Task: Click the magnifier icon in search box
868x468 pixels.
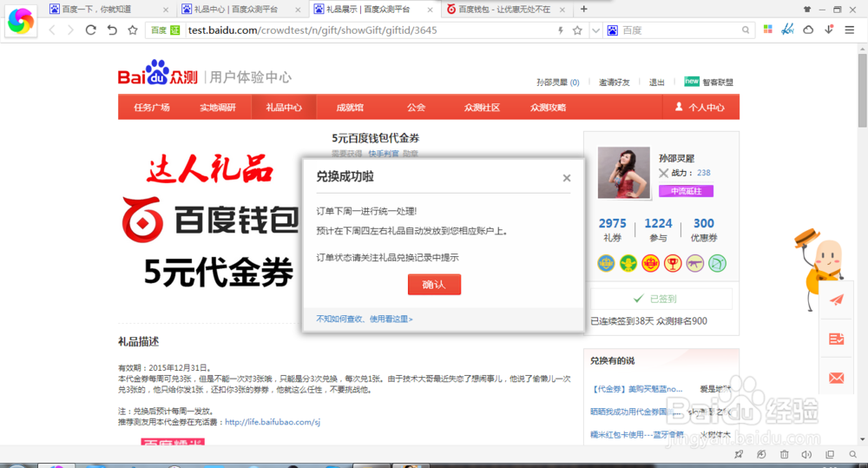Action: click(746, 30)
